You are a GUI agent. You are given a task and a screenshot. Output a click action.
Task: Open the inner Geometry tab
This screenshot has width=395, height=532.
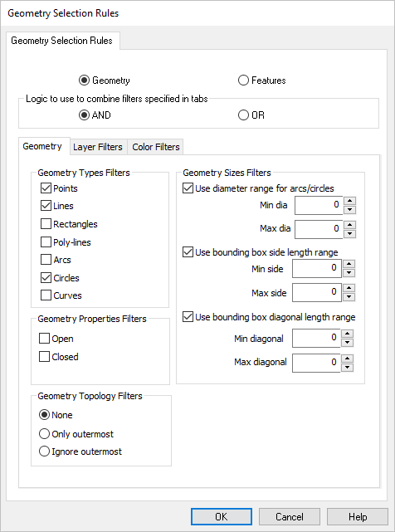pos(42,146)
